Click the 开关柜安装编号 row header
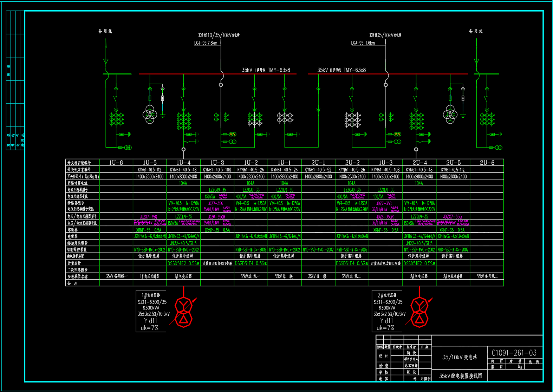 79,163
